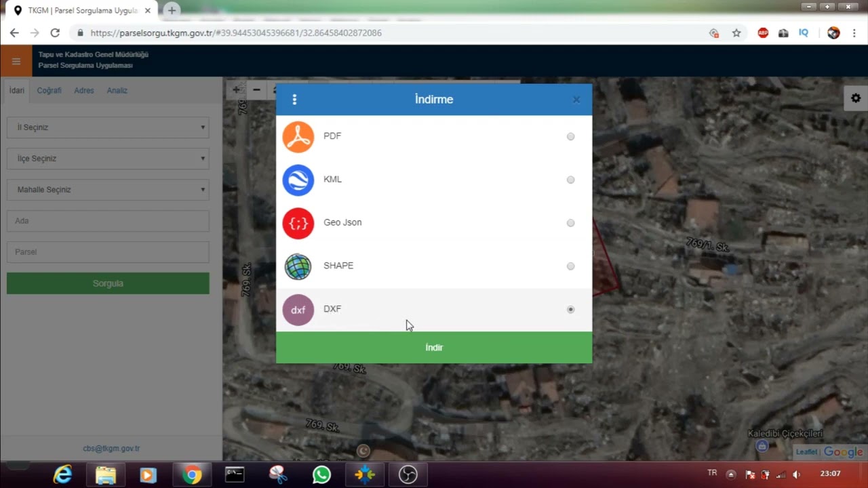The height and width of the screenshot is (488, 868).
Task: Zoom out the map with minus button
Action: (x=256, y=89)
